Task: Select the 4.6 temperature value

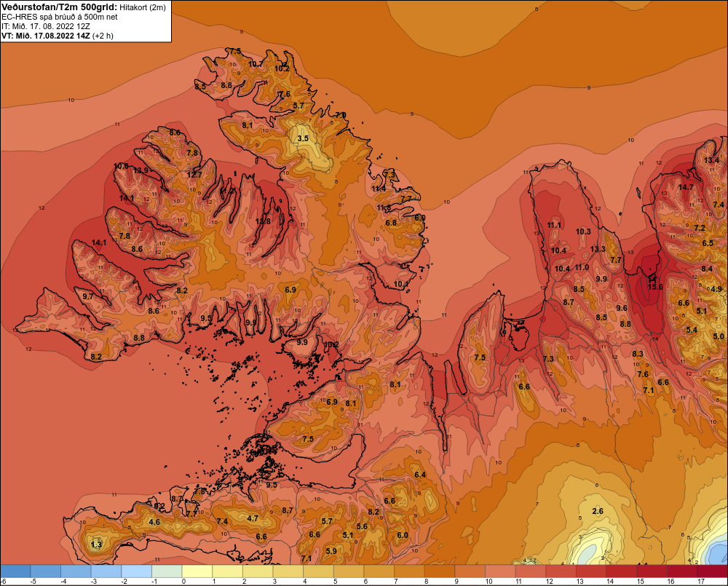Action: (154, 522)
